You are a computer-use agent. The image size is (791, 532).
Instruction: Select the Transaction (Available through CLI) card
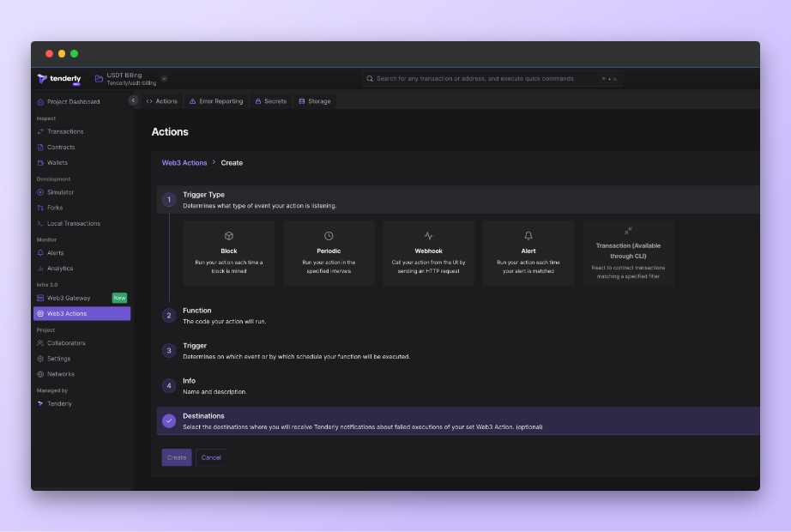tap(629, 253)
